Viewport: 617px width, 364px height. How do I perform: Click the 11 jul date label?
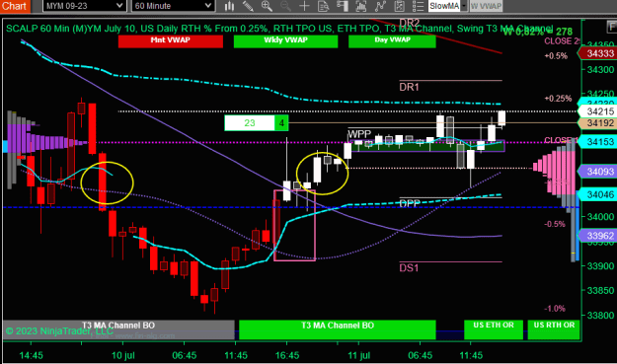(x=359, y=356)
